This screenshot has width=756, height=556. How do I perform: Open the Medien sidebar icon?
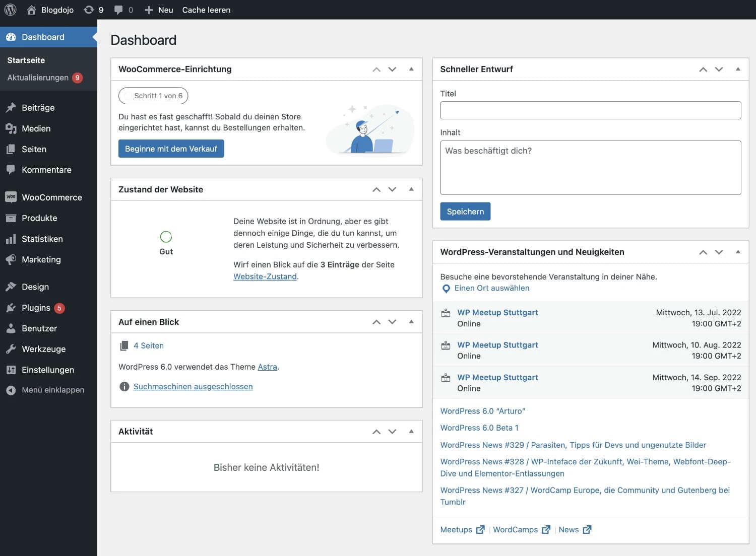(11, 128)
